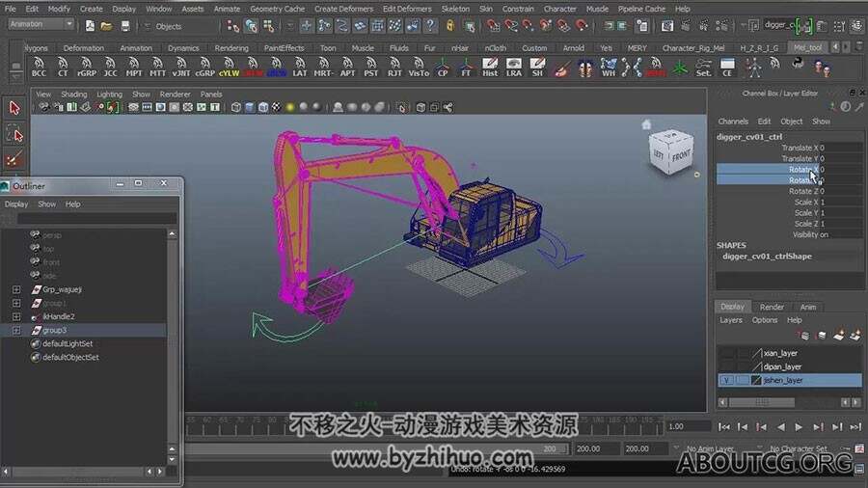Click the save scene icon
The height and width of the screenshot is (488, 868).
tap(125, 26)
